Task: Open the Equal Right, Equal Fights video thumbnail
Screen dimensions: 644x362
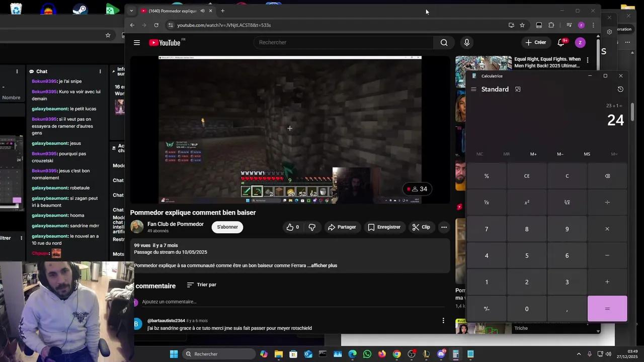Action: pyautogui.click(x=484, y=72)
